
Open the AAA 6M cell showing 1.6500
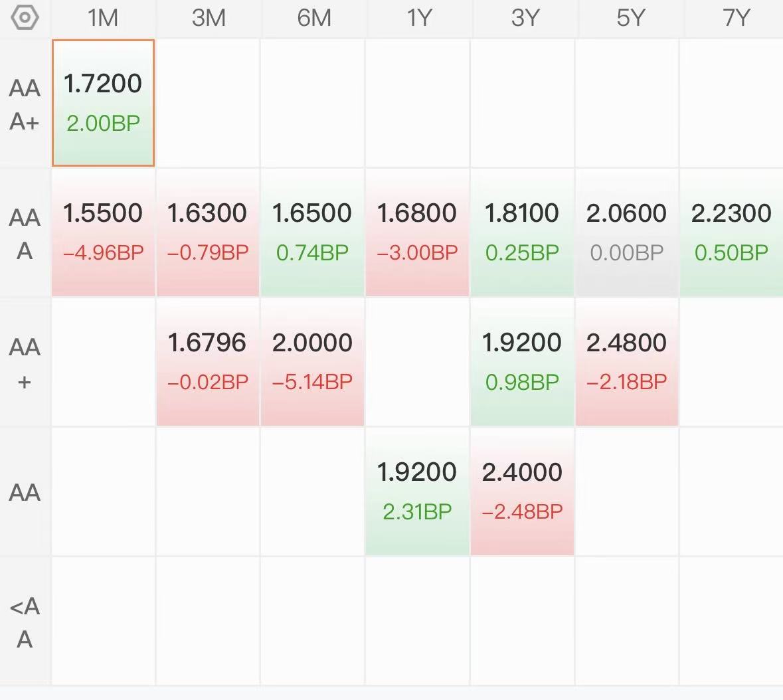(x=312, y=232)
